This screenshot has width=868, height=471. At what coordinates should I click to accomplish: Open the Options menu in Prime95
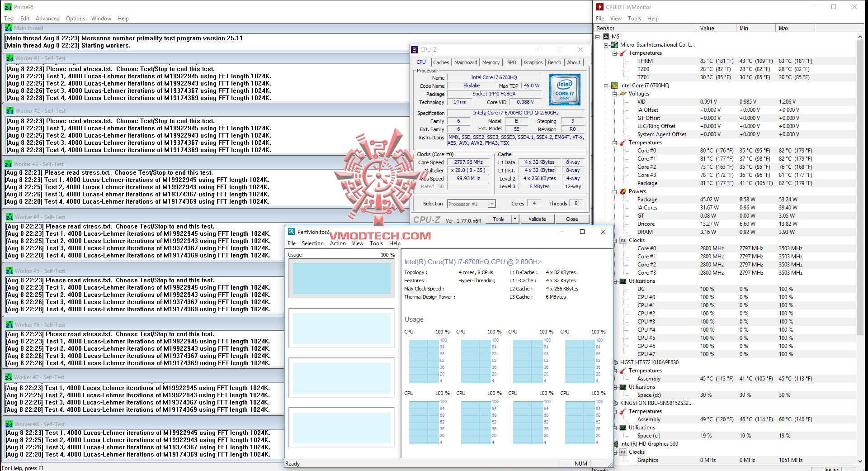[x=75, y=19]
